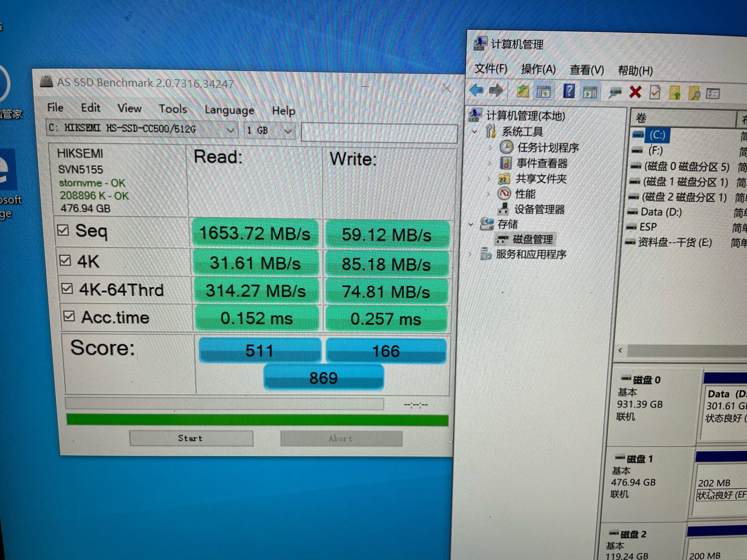Open the 1 GB test size dropdown
Screen dimensions: 747x560
[x=288, y=131]
